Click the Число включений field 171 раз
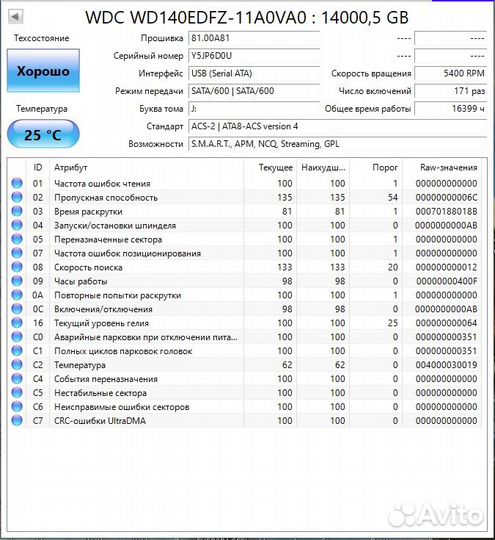This screenshot has height=540, width=495. point(451,91)
